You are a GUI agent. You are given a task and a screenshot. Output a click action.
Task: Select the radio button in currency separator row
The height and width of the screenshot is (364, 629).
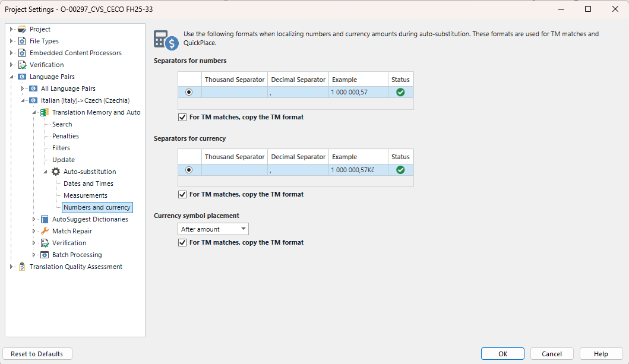189,170
